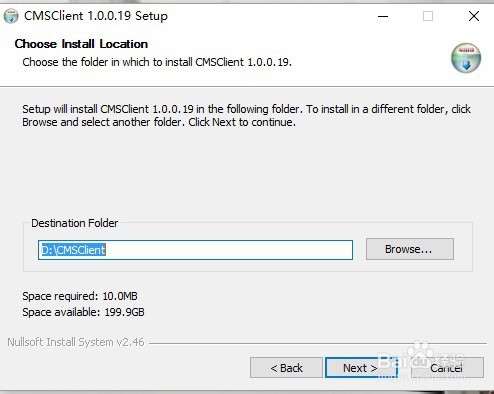Focus the Destination Folder path field
The image size is (494, 394).
(195, 250)
